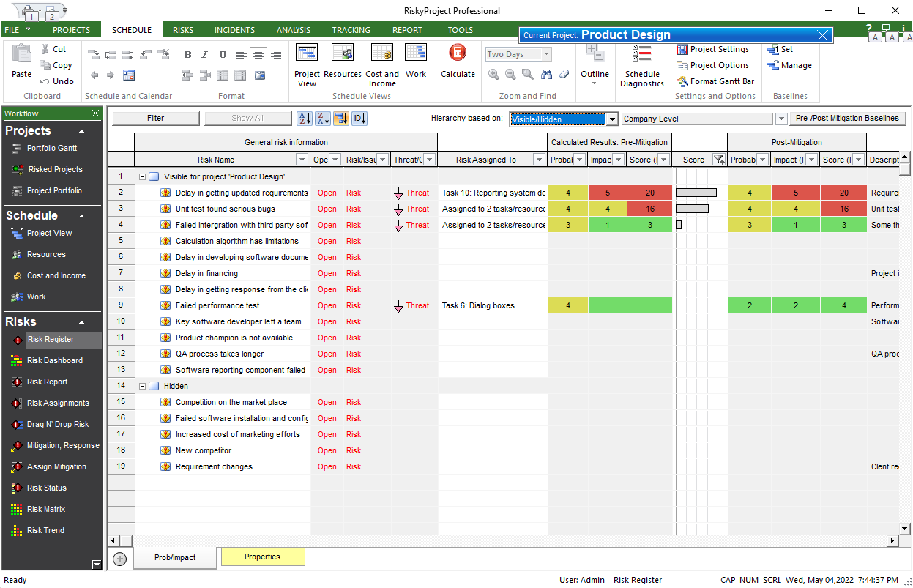913x588 pixels.
Task: Click the binoculars Find icon
Action: coord(546,75)
